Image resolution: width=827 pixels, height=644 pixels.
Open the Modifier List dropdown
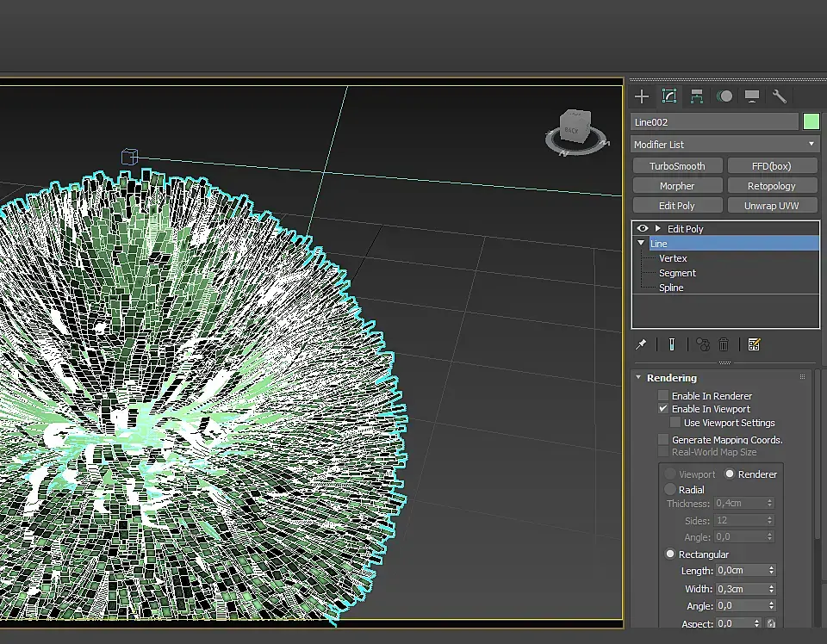point(725,145)
